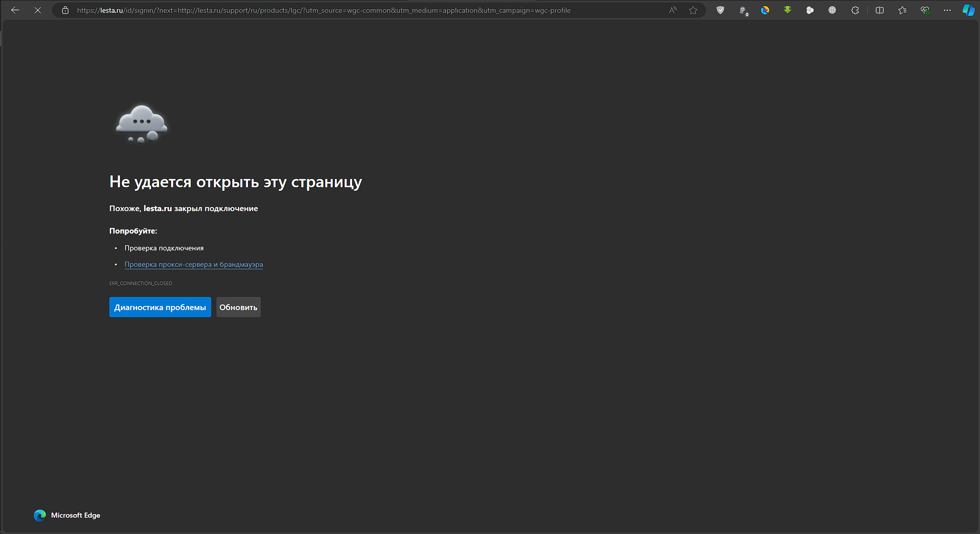The height and width of the screenshot is (534, 980).
Task: Open the Ghostery ghost extension
Action: [x=743, y=10]
